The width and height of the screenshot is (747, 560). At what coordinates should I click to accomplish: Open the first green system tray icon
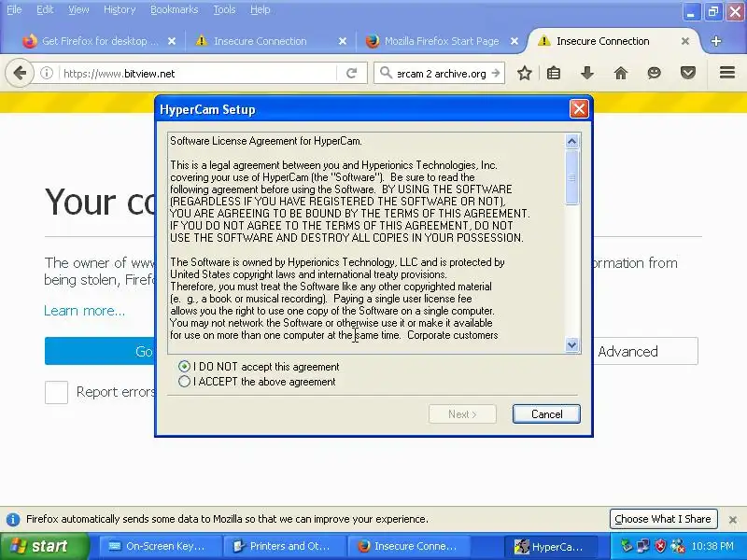click(627, 546)
